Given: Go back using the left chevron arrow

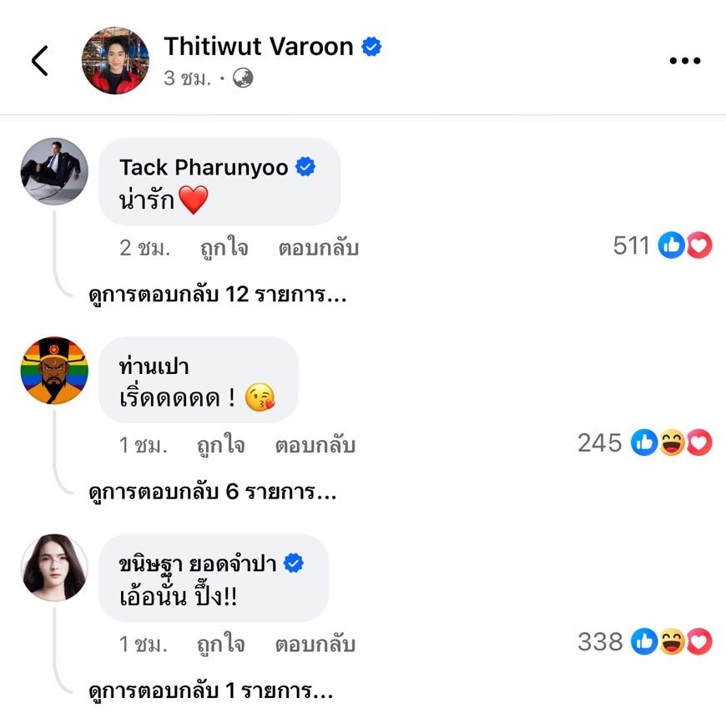Looking at the screenshot, I should [x=40, y=60].
